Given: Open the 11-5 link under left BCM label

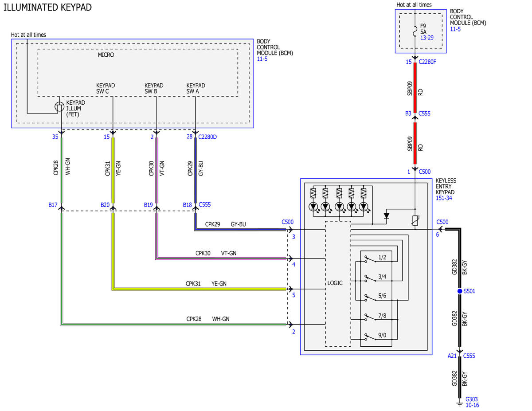Looking at the screenshot, I should 262,59.
